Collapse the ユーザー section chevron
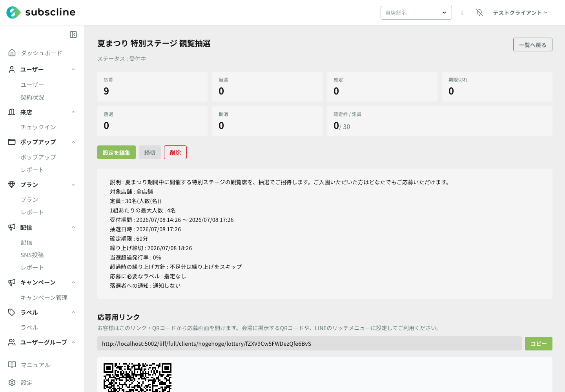The image size is (565, 392). point(73,69)
